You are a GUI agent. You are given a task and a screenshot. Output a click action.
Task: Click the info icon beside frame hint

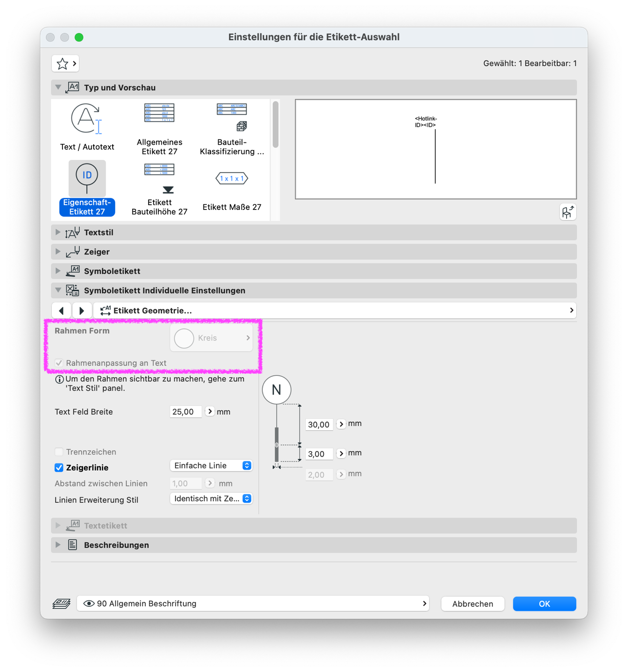point(59,379)
